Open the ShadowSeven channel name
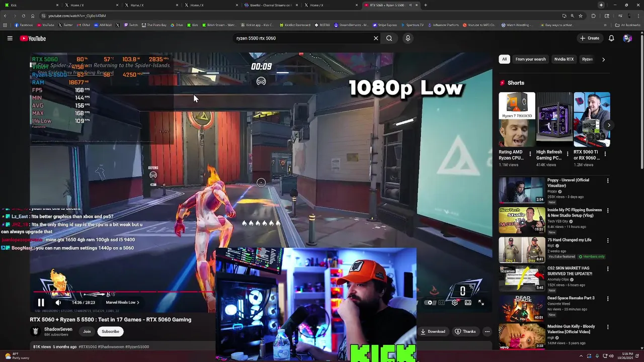This screenshot has height=362, width=644. pyautogui.click(x=58, y=329)
